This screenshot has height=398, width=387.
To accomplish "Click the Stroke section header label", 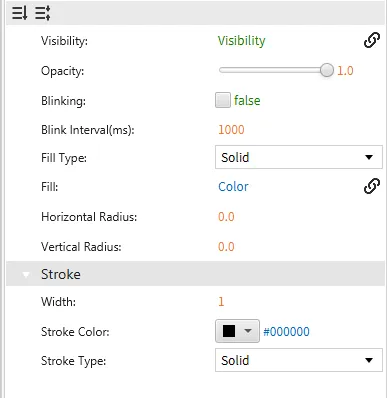I will (61, 274).
